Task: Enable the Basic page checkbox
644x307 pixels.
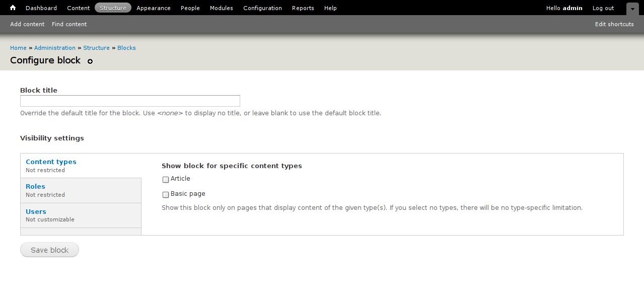Action: (x=166, y=195)
